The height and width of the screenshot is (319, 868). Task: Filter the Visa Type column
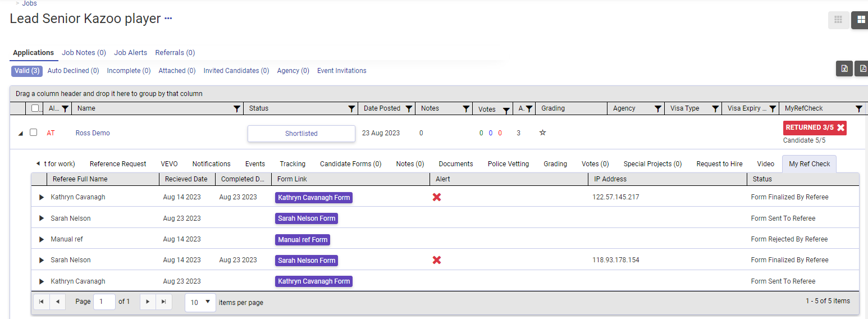tap(715, 108)
